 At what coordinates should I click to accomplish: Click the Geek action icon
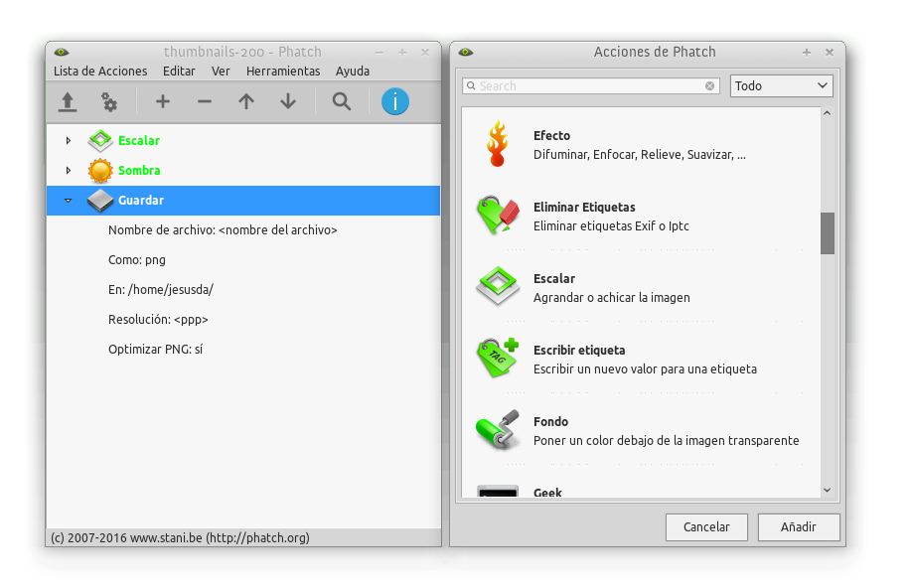tap(498, 491)
